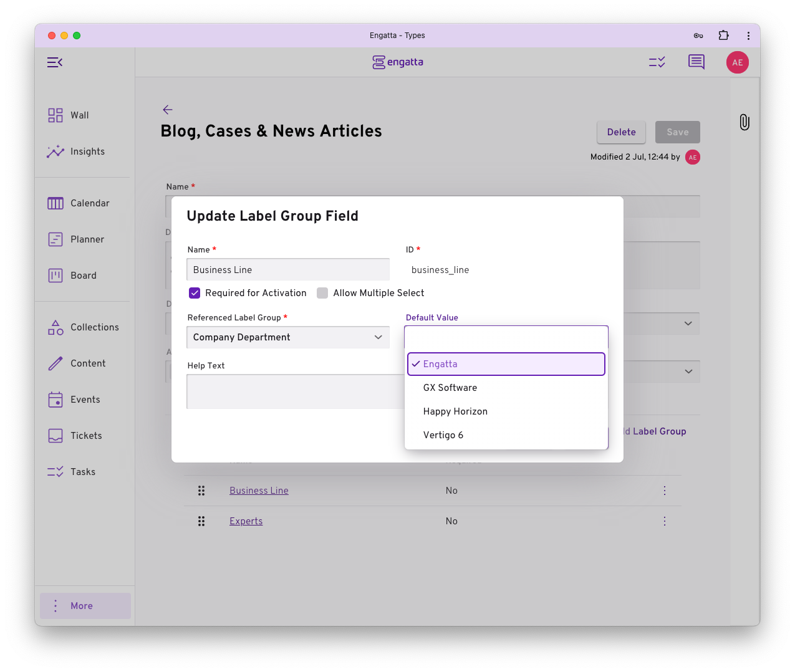Screen dimensions: 795x672
Task: Expand Referenced Label Group dropdown
Action: 288,337
